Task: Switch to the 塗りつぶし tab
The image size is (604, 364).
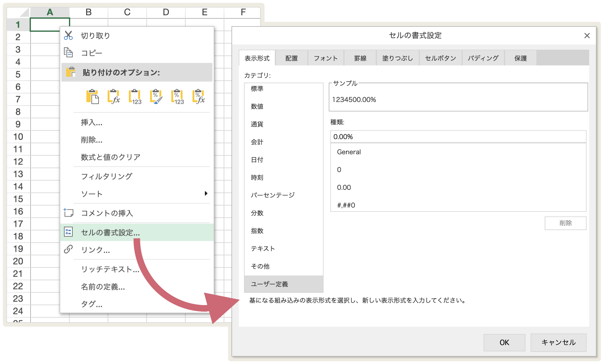Action: pos(397,58)
